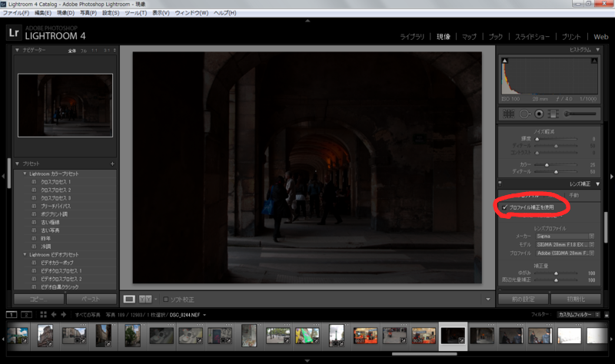
Task: Select the Red Eye Correction tool icon
Action: click(540, 114)
